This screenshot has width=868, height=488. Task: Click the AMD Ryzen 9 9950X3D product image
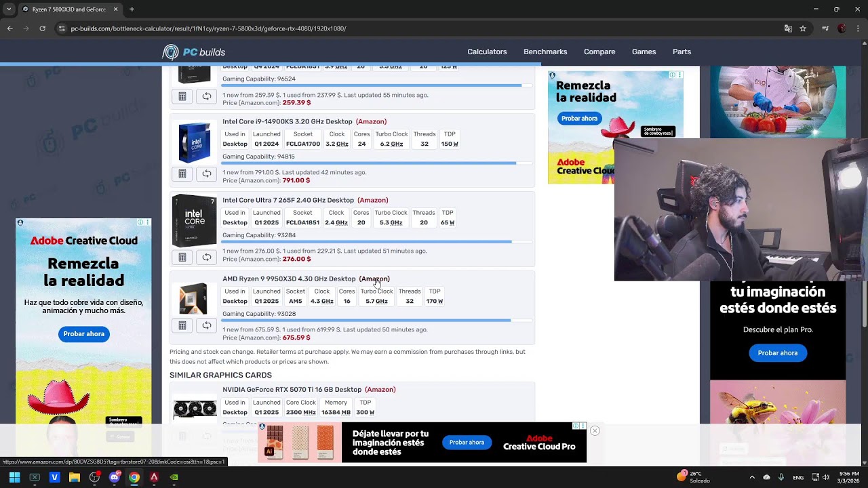[x=194, y=298]
